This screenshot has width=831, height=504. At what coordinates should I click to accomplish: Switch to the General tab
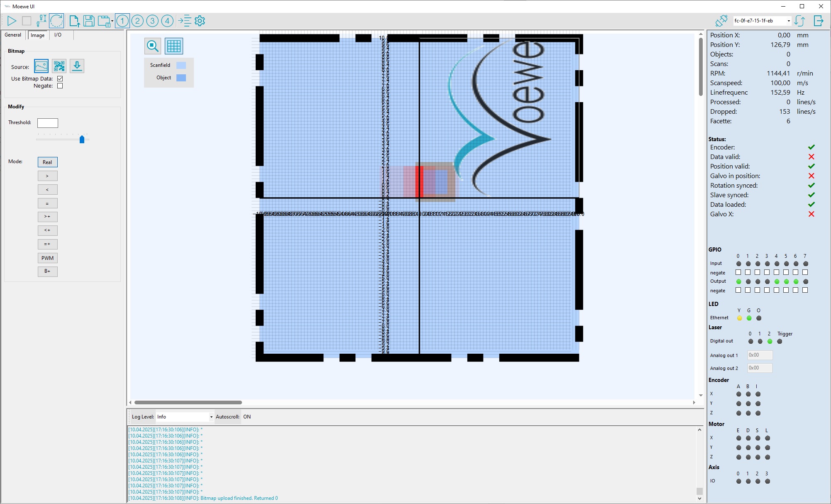click(x=13, y=35)
